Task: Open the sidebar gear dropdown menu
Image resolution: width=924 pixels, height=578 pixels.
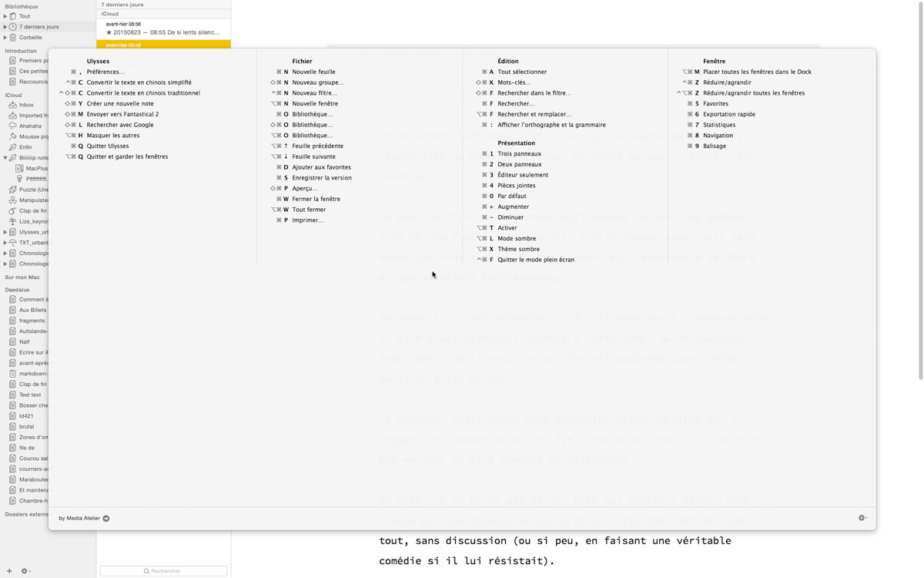Action: pos(25,571)
